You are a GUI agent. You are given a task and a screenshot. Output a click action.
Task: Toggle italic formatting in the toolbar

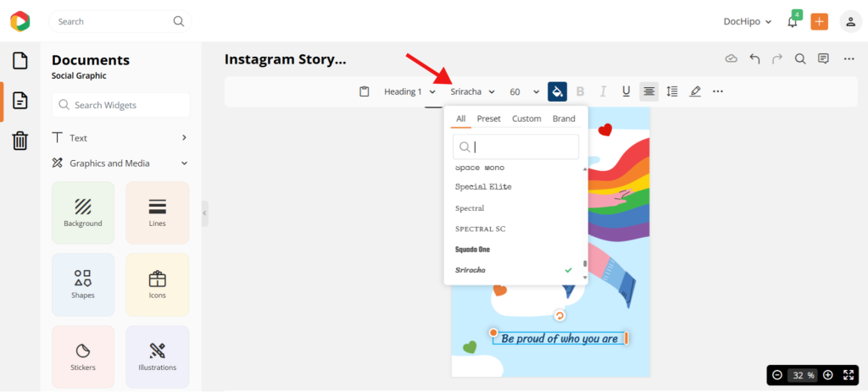[x=604, y=91]
